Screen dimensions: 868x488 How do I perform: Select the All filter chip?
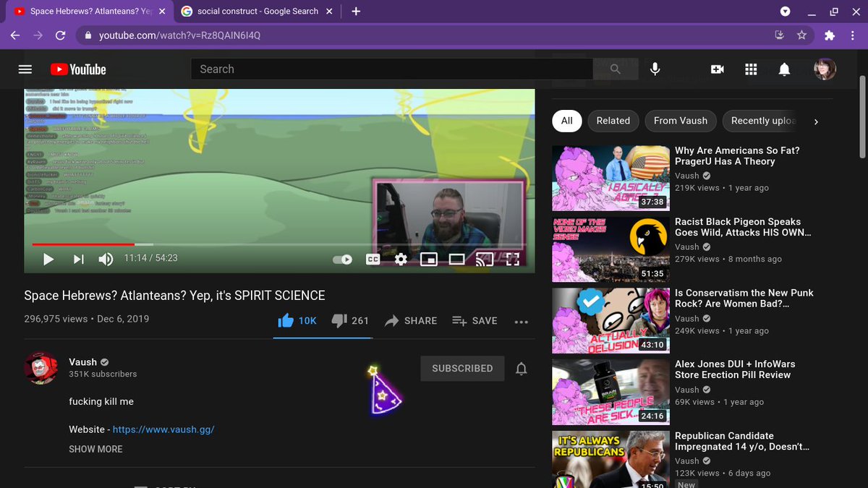(567, 121)
